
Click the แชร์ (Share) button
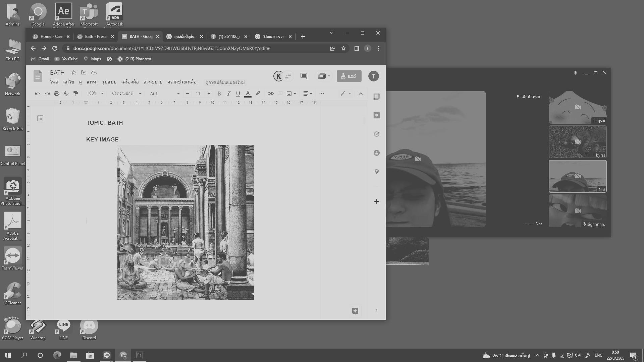349,76
